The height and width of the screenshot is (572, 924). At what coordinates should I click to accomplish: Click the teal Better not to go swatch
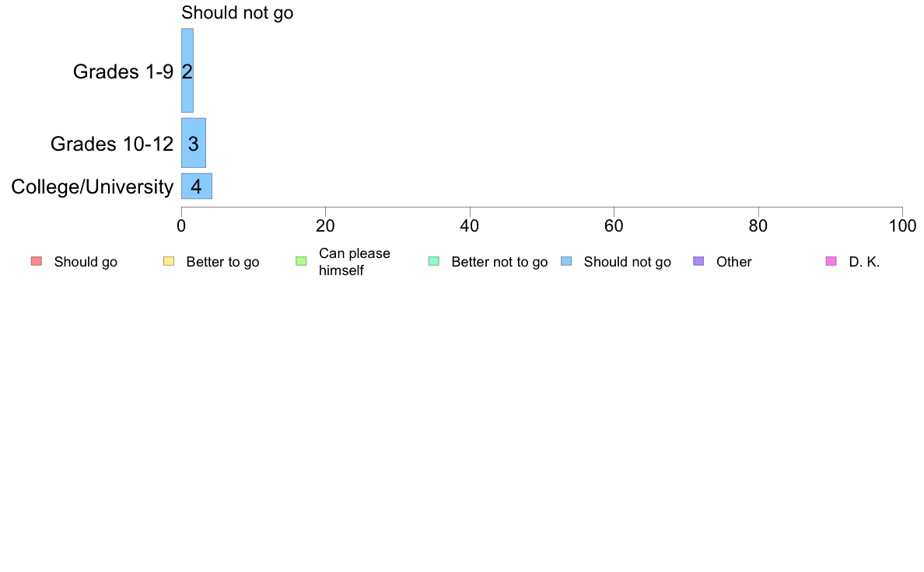pos(434,261)
